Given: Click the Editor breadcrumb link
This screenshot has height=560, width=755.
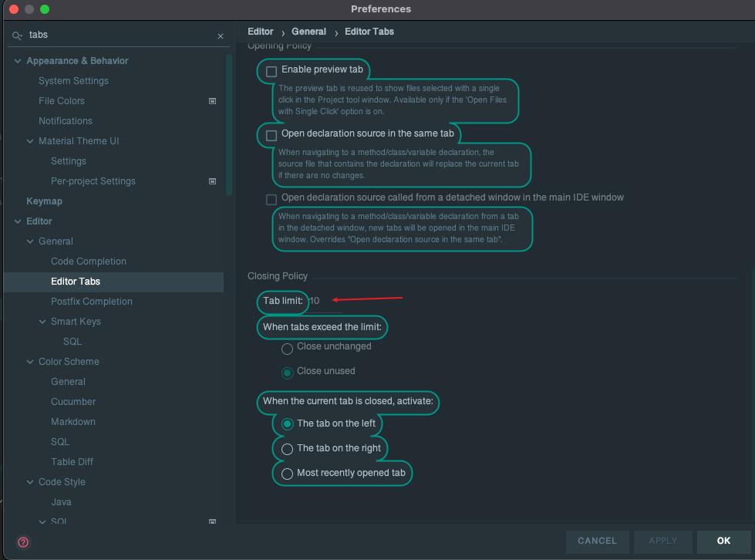Looking at the screenshot, I should [260, 32].
